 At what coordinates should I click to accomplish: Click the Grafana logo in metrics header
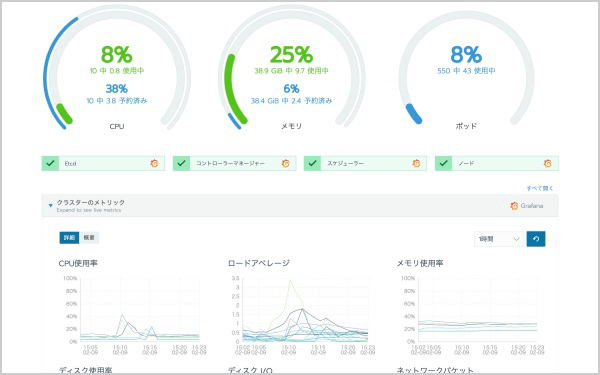pos(514,206)
